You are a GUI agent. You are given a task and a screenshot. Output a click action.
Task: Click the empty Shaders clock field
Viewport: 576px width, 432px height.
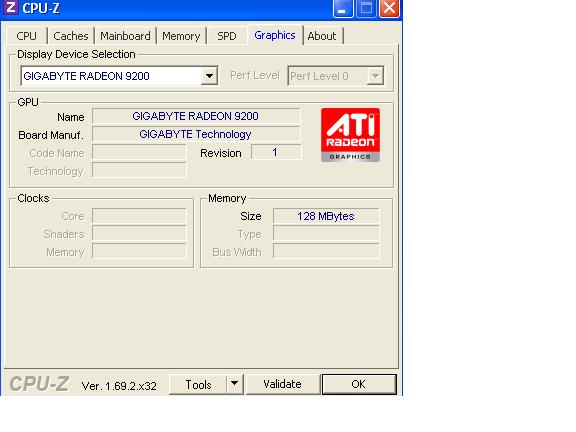[139, 234]
